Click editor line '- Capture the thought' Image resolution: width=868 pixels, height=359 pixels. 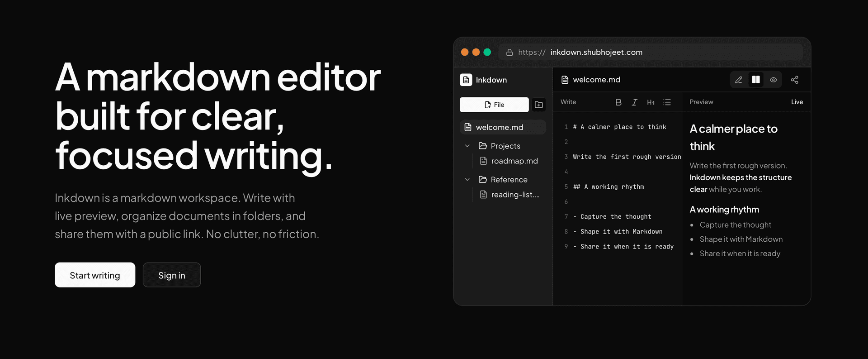(x=612, y=216)
